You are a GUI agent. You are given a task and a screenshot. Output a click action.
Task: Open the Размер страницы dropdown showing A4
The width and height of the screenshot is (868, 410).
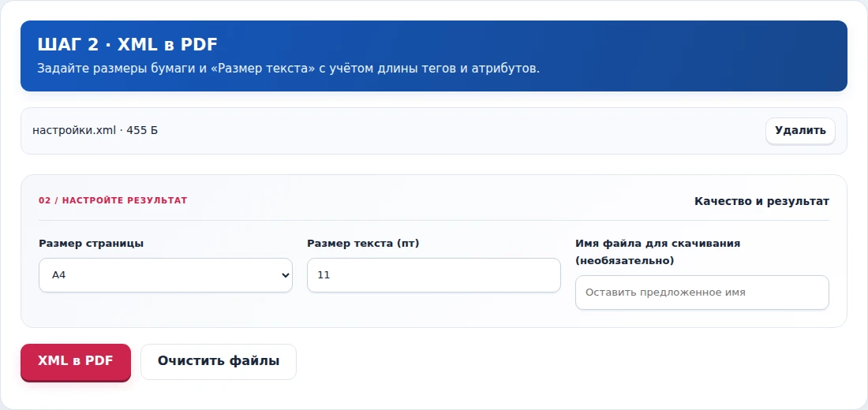[x=166, y=275]
